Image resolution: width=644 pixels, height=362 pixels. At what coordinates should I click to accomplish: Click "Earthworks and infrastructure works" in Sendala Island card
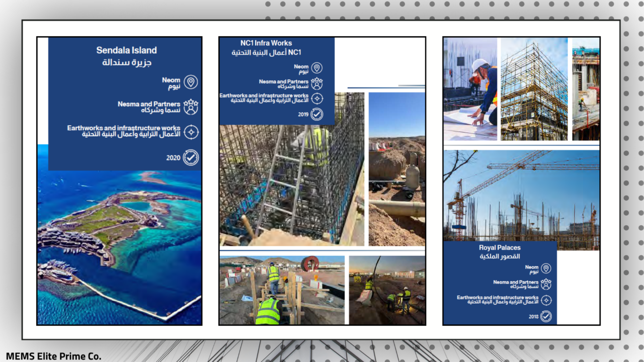coord(124,128)
